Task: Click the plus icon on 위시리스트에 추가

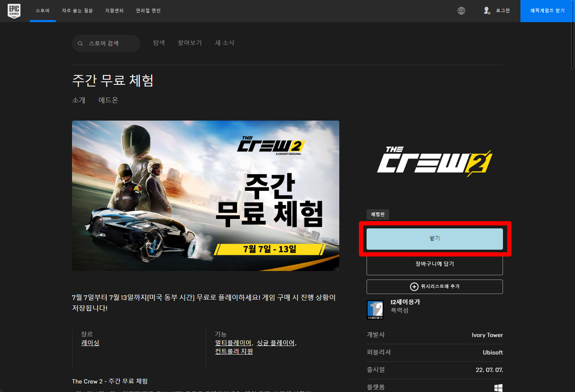Action: [414, 287]
